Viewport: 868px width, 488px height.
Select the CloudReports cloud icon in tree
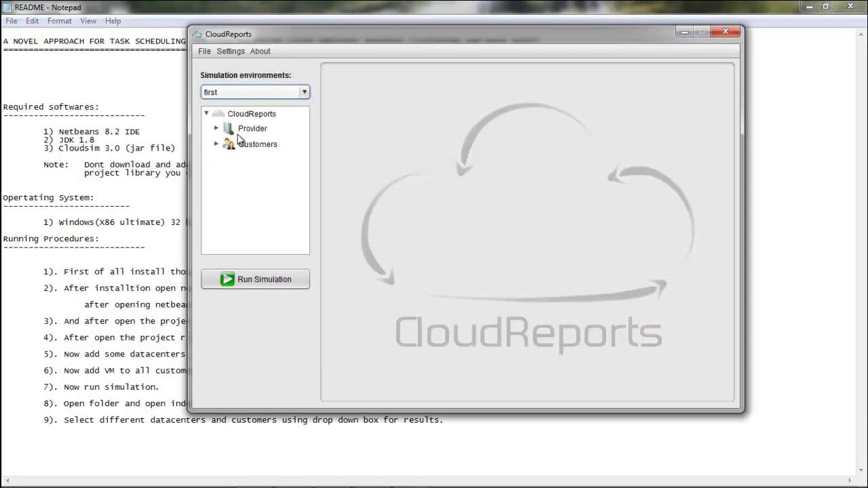click(x=218, y=114)
